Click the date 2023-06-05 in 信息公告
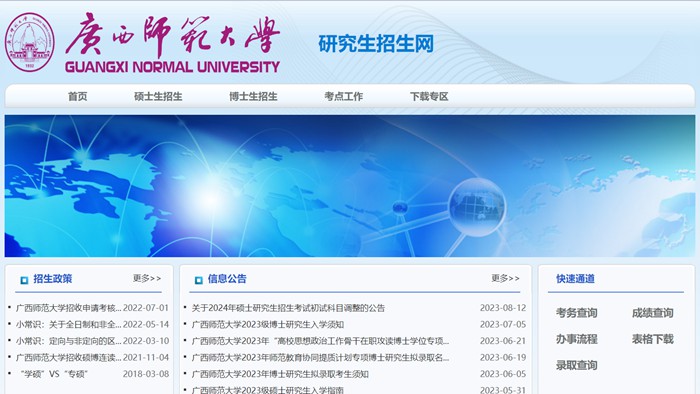 [503, 374]
